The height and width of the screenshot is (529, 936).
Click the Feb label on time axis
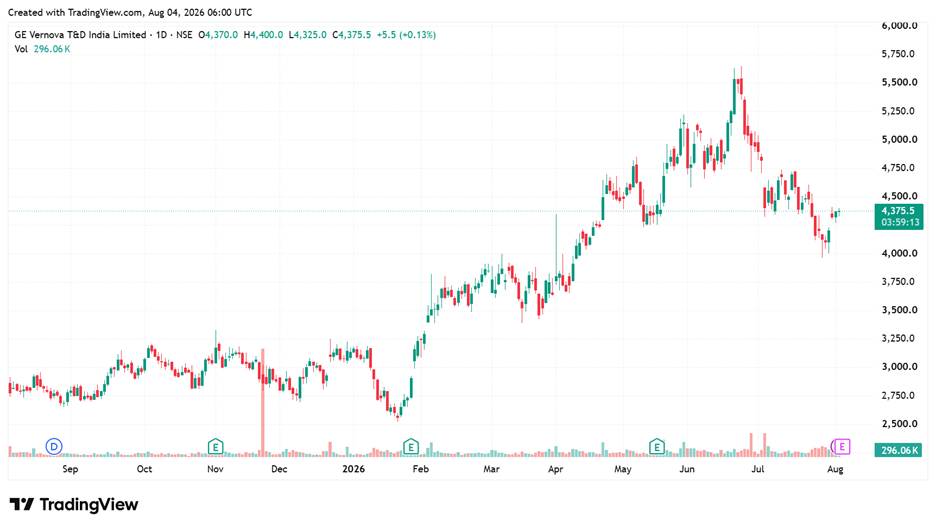point(421,469)
